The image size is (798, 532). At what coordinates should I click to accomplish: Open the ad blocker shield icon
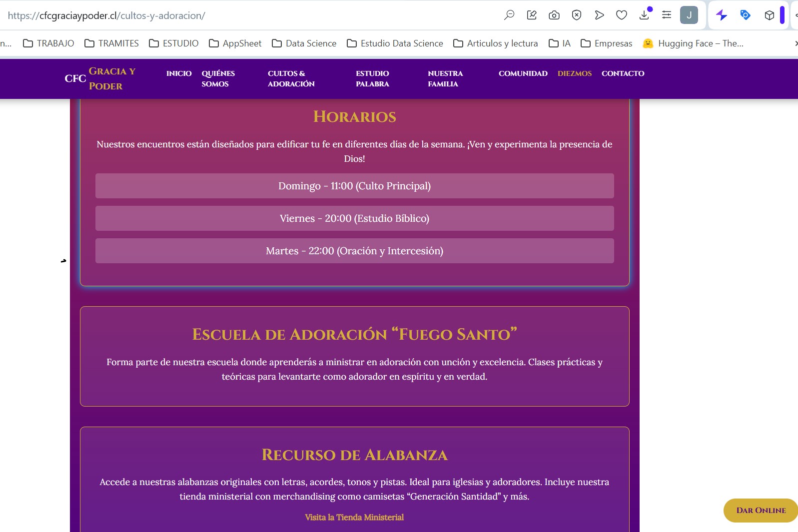577,15
